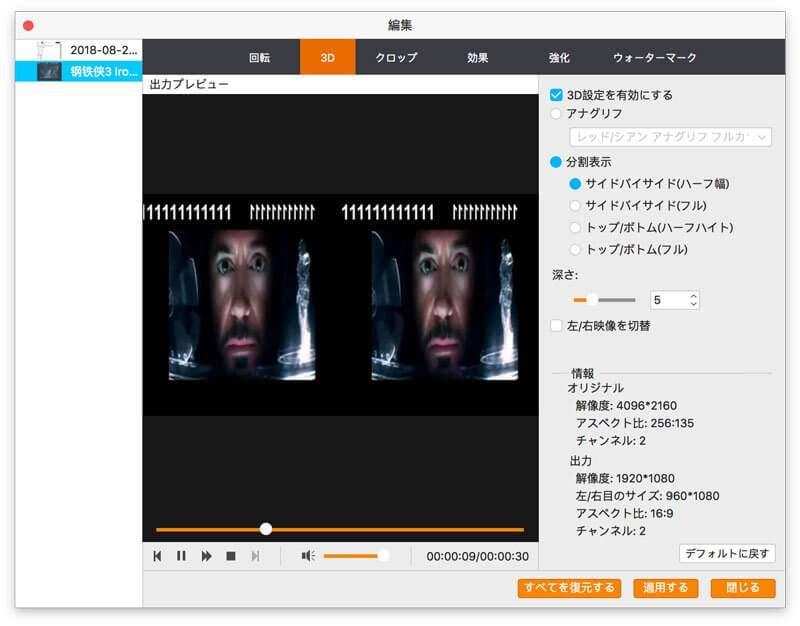
Task: Click the left 3D preview image
Action: point(242,305)
